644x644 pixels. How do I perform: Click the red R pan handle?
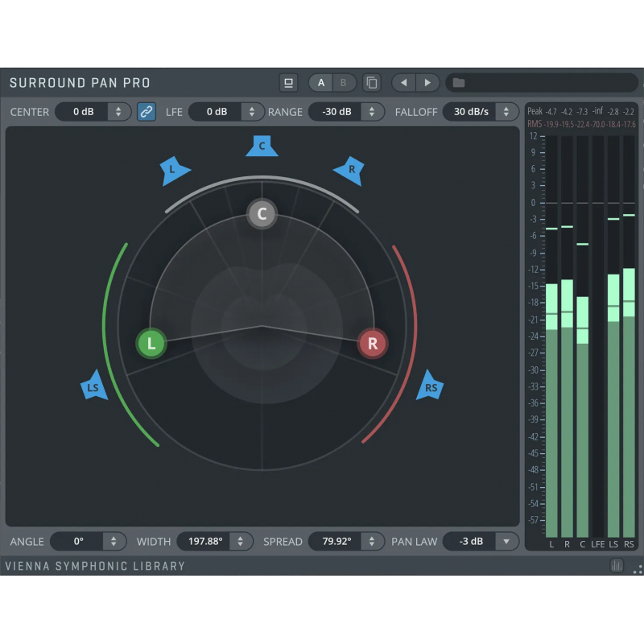(x=373, y=344)
